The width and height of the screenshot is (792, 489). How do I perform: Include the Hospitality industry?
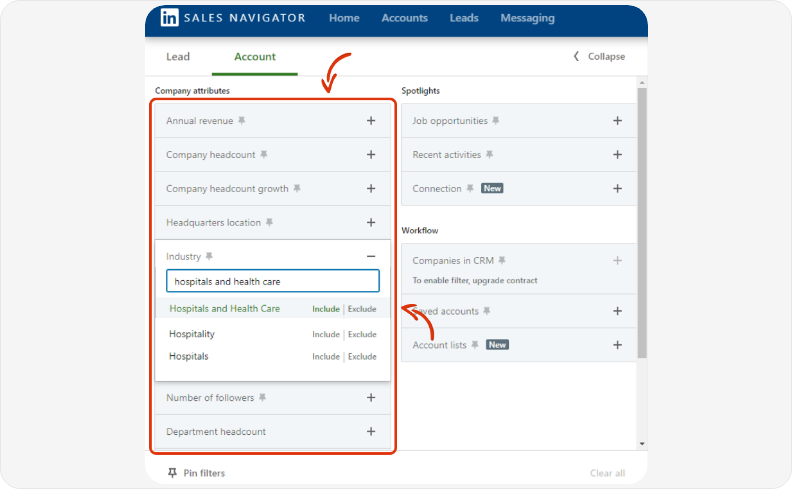pyautogui.click(x=326, y=334)
